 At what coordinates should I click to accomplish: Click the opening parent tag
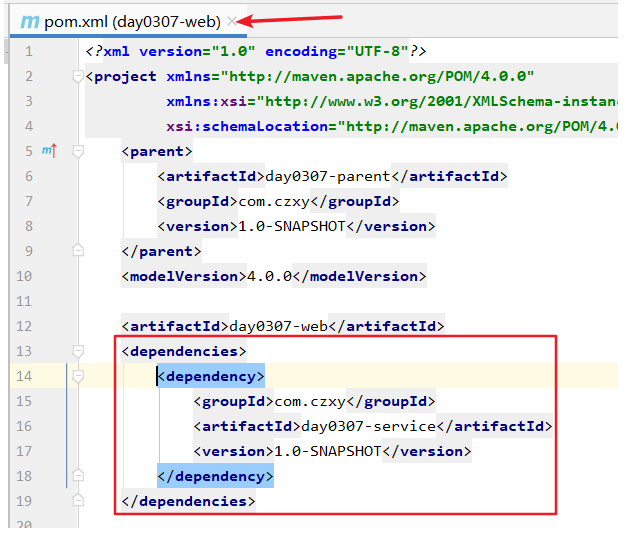[157, 151]
